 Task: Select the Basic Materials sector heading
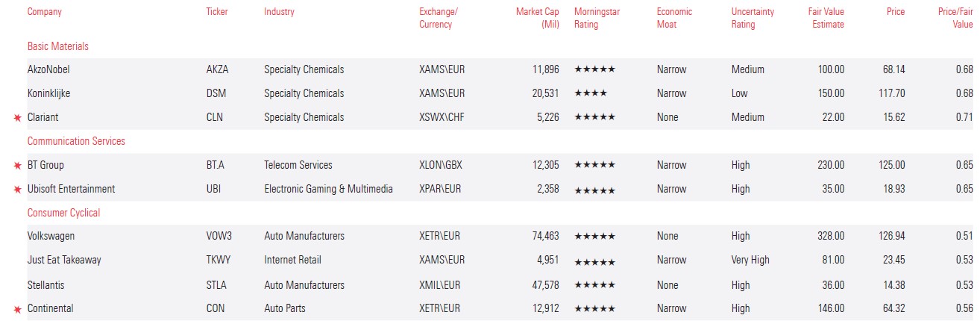pyautogui.click(x=58, y=46)
